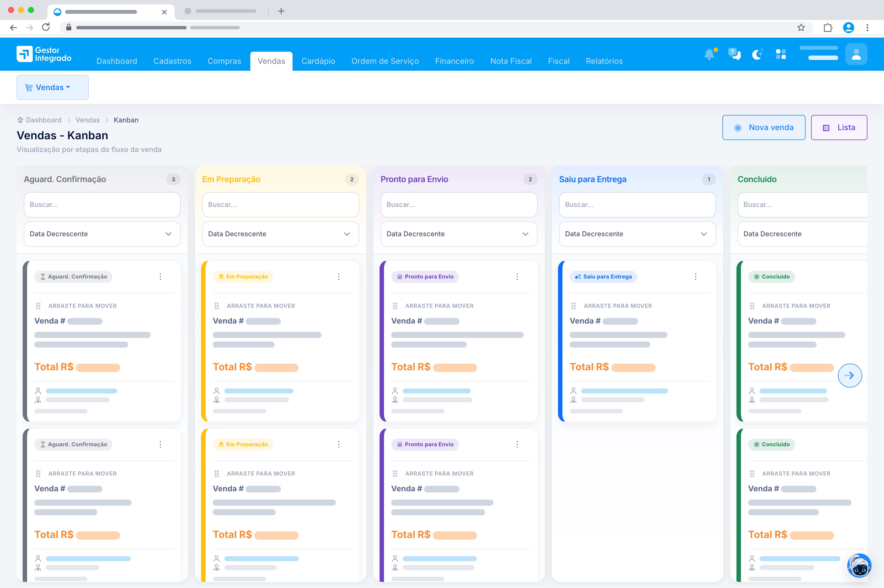Open the apps grid icon
This screenshot has height=588, width=884.
pyautogui.click(x=781, y=54)
